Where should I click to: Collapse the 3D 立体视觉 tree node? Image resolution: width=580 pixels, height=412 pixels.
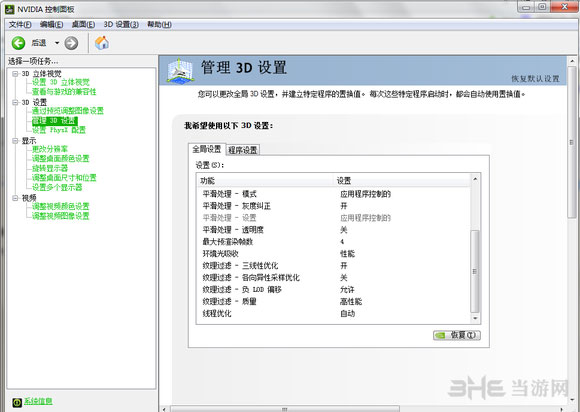coord(15,74)
